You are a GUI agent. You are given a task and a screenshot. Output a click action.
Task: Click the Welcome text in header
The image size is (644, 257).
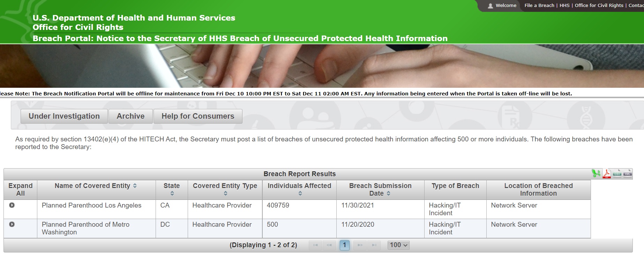tap(506, 6)
